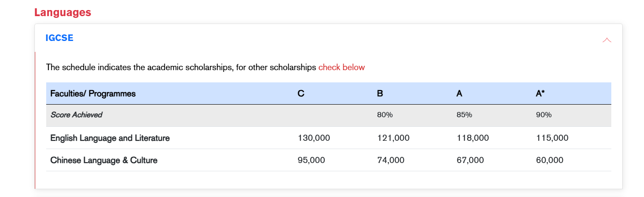
Task: Select the Chinese Language & Culture row
Action: coord(104,160)
